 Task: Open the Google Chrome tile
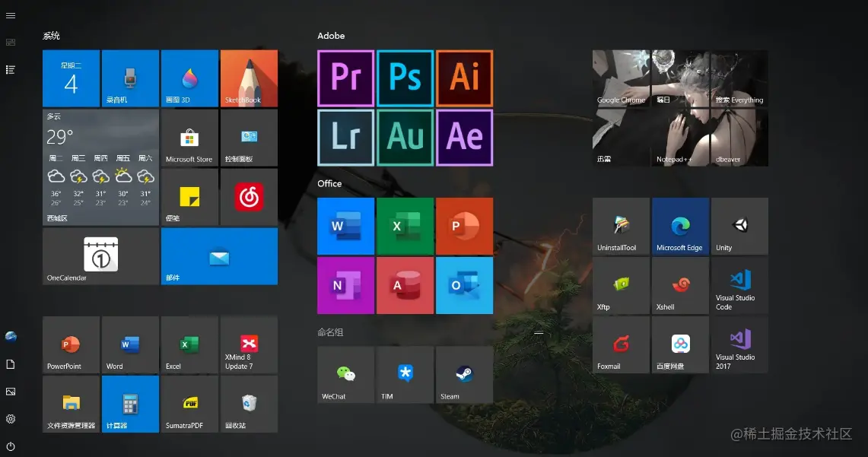pyautogui.click(x=621, y=78)
